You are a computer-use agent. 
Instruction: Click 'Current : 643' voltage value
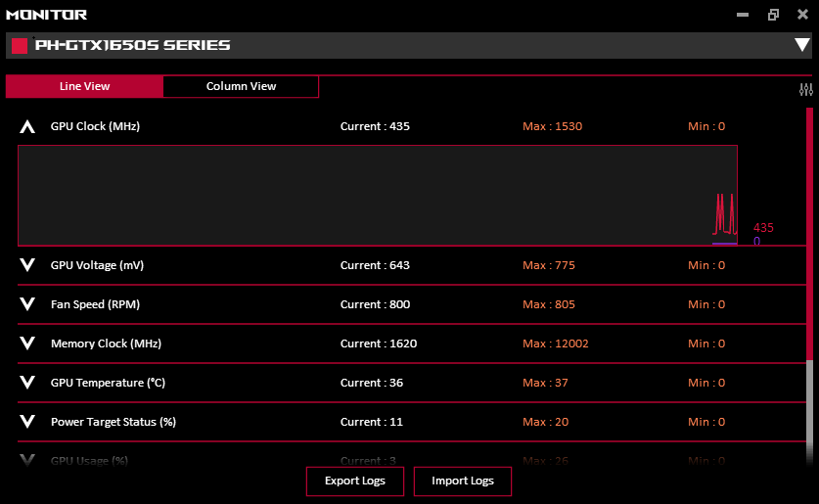375,265
